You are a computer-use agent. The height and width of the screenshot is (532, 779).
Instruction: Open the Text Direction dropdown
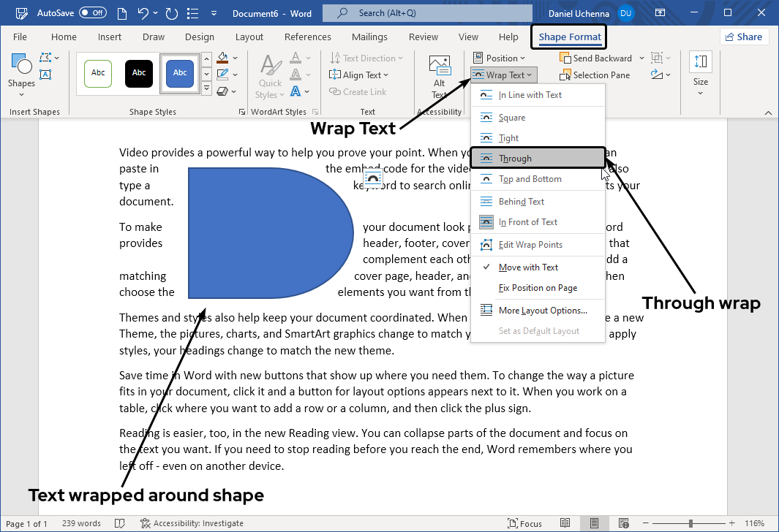366,58
